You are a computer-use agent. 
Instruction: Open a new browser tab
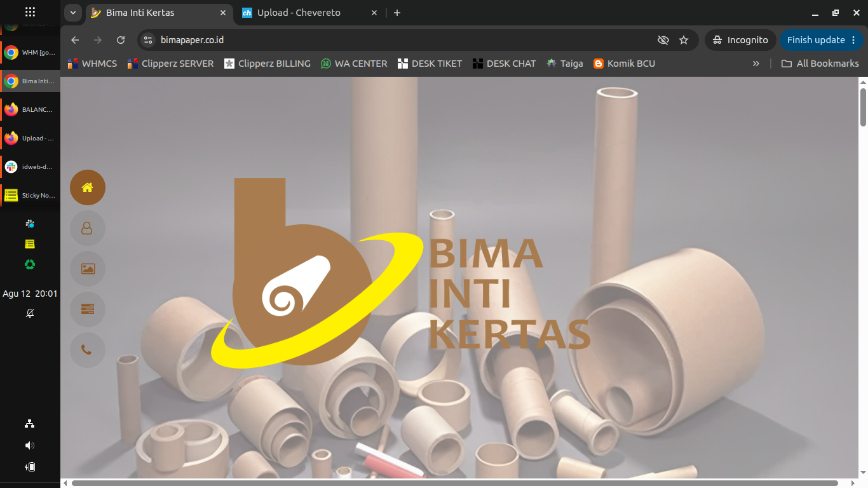coord(397,13)
